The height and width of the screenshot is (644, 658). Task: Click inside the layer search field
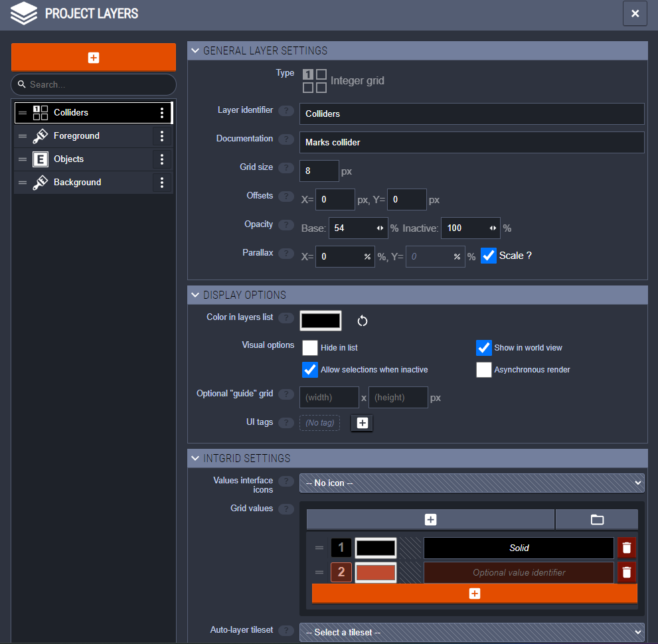(x=93, y=84)
